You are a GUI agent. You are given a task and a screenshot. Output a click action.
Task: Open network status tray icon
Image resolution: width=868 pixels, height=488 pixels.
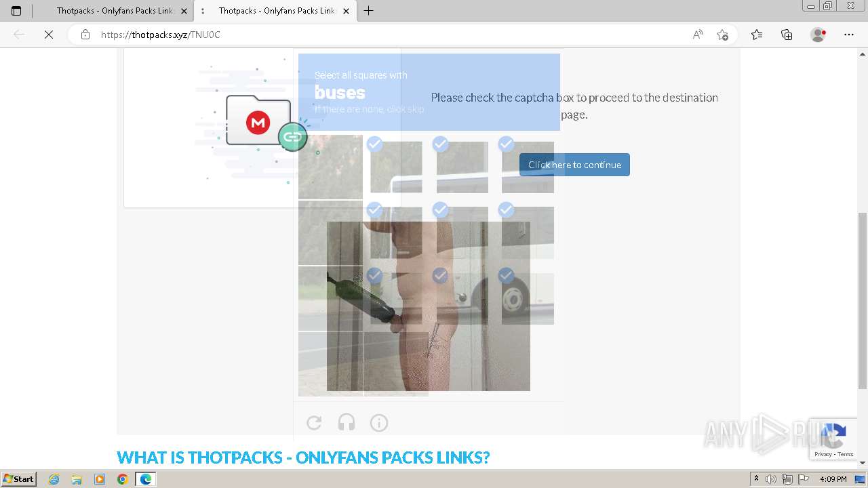pos(787,479)
